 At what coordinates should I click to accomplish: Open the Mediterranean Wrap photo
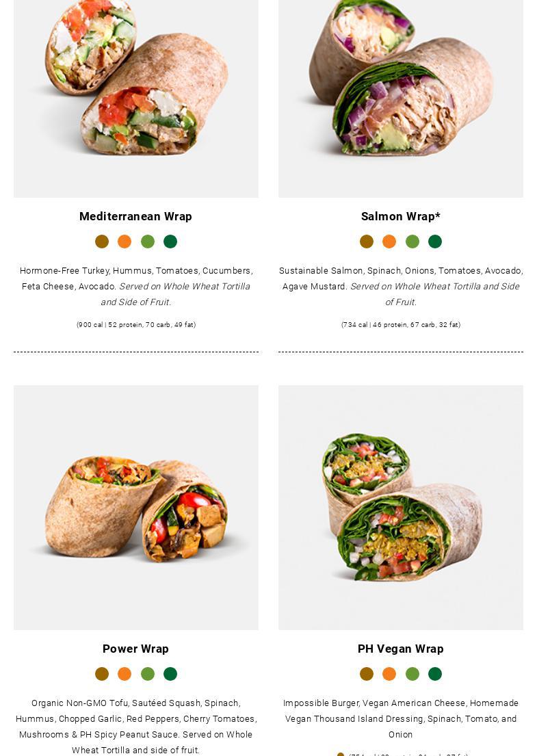(x=136, y=99)
